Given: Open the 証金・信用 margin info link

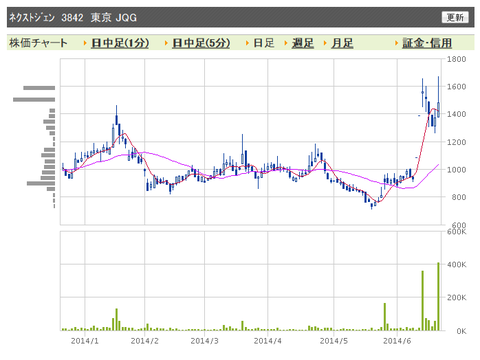Looking at the screenshot, I should [x=427, y=43].
